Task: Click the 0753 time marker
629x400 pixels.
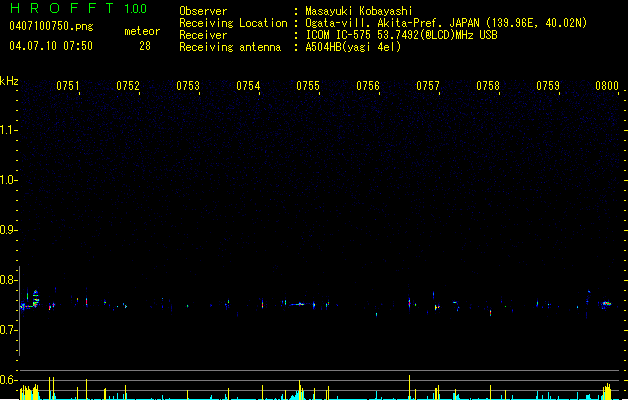Action: coord(188,86)
